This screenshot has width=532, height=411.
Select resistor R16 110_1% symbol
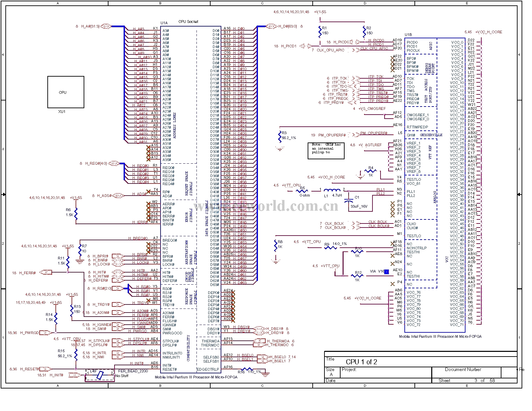248,369
